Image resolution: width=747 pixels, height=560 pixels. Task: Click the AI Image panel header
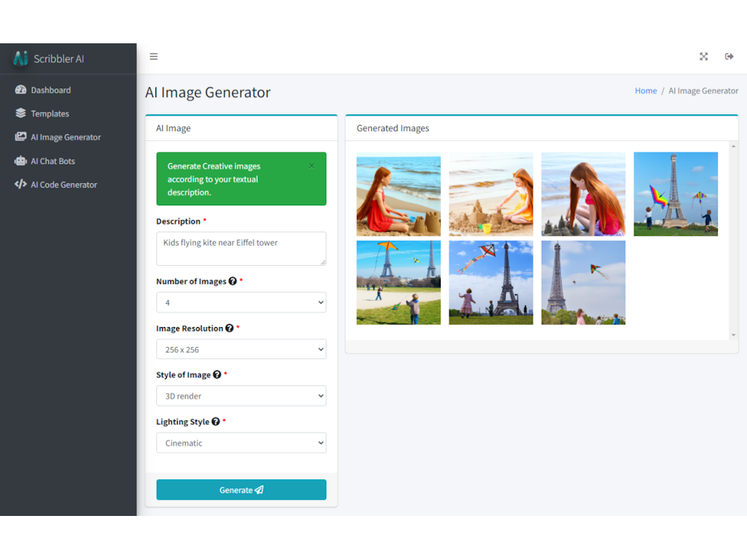[x=173, y=128]
